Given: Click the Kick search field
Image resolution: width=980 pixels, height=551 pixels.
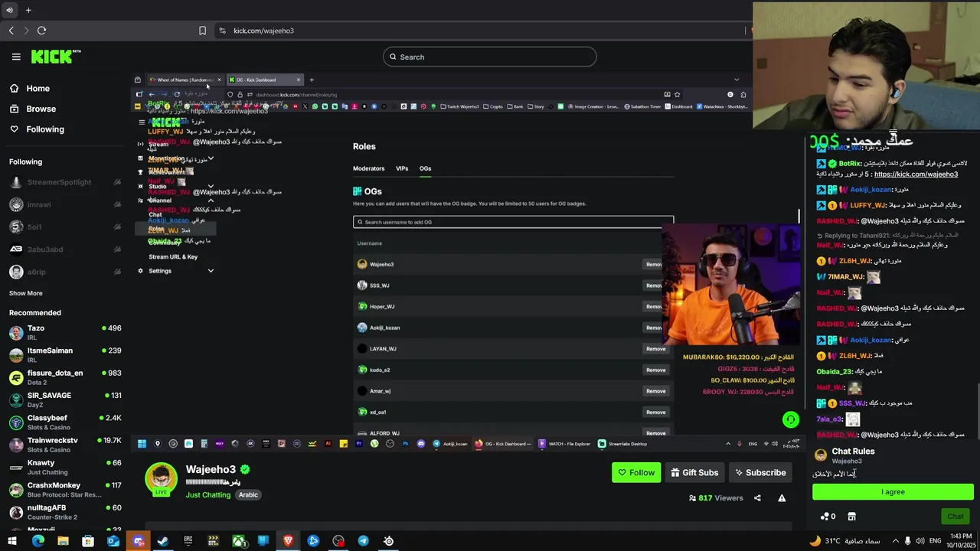Looking at the screenshot, I should pyautogui.click(x=490, y=57).
